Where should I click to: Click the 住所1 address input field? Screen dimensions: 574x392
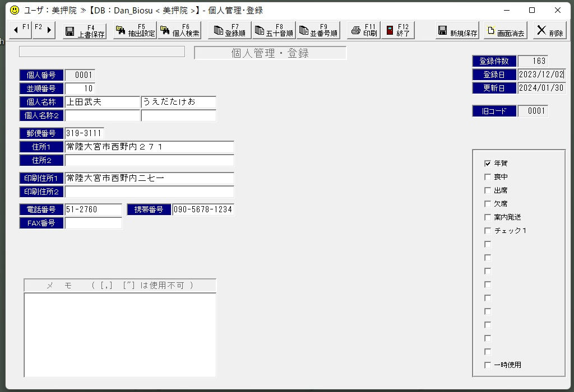pyautogui.click(x=149, y=147)
